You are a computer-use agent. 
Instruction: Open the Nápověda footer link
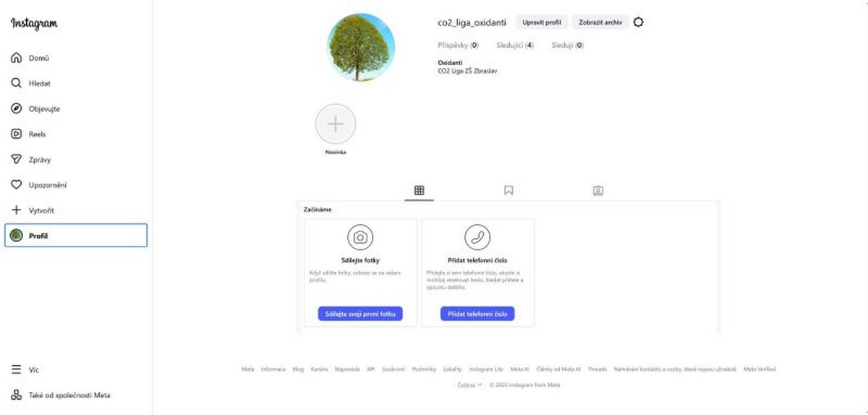[346, 369]
